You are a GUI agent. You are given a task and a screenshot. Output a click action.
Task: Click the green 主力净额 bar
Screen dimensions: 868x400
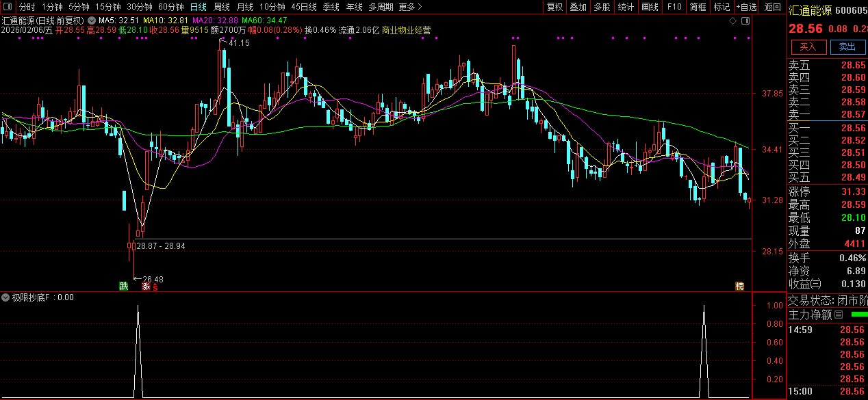[858, 315]
